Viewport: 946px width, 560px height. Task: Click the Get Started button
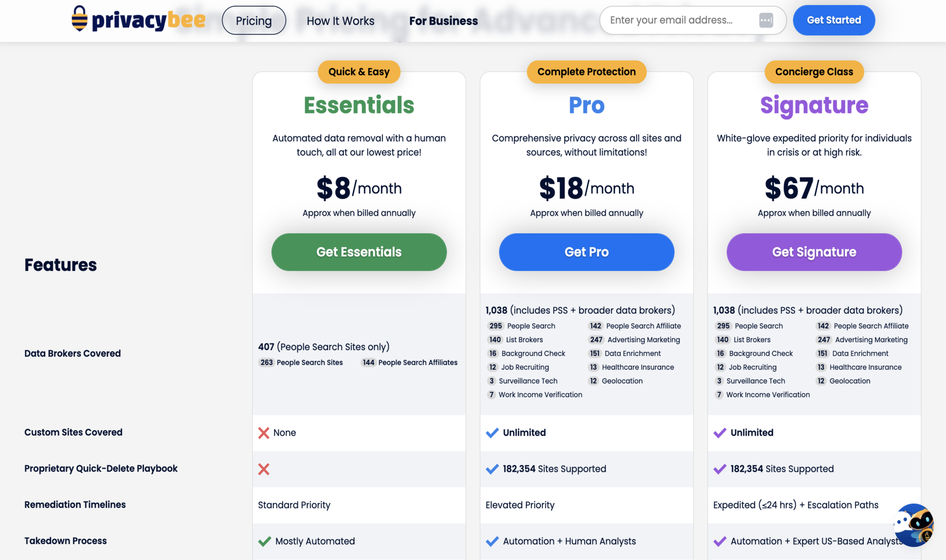pos(833,20)
